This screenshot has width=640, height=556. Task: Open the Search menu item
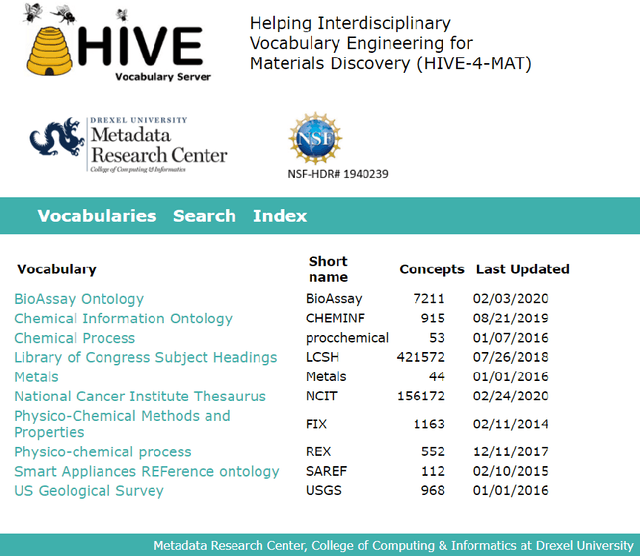pyautogui.click(x=204, y=216)
